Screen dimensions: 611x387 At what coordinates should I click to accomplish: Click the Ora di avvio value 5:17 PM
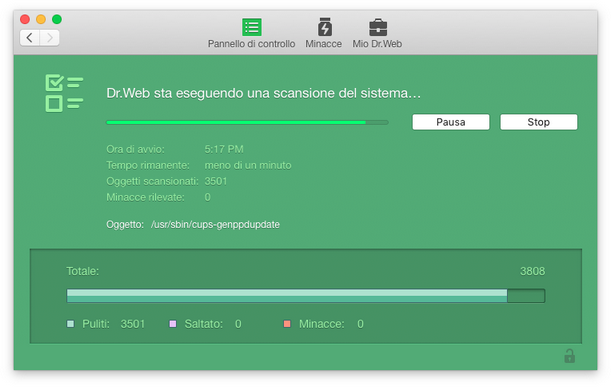pos(224,149)
